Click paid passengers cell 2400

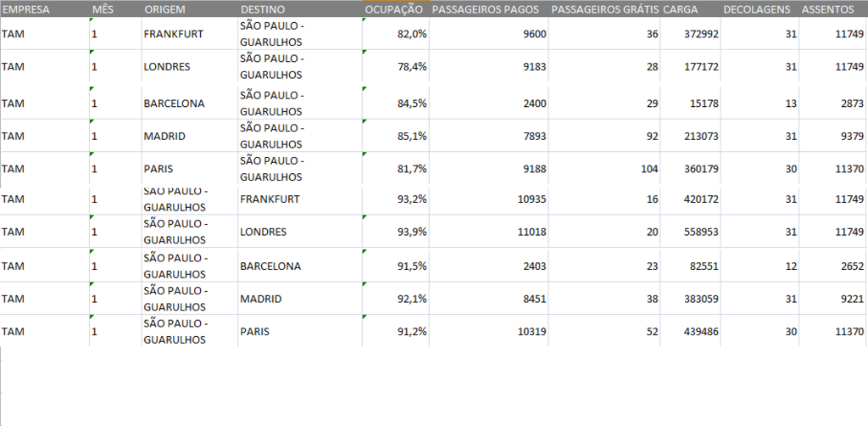point(489,103)
